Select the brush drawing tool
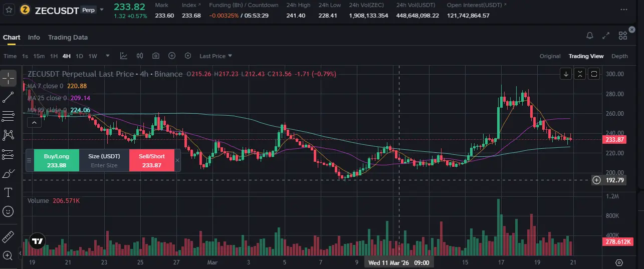 coord(8,174)
